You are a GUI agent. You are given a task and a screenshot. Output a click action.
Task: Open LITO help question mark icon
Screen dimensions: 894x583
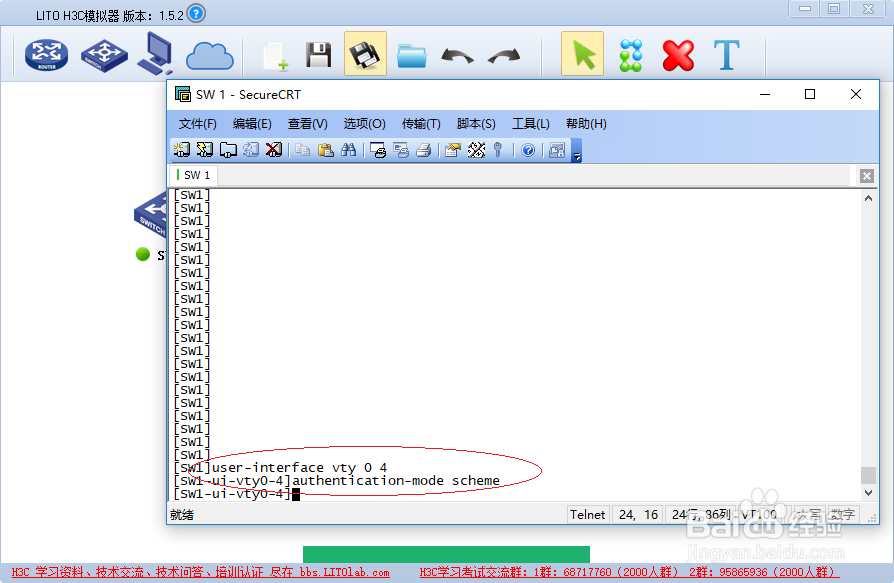(x=196, y=13)
